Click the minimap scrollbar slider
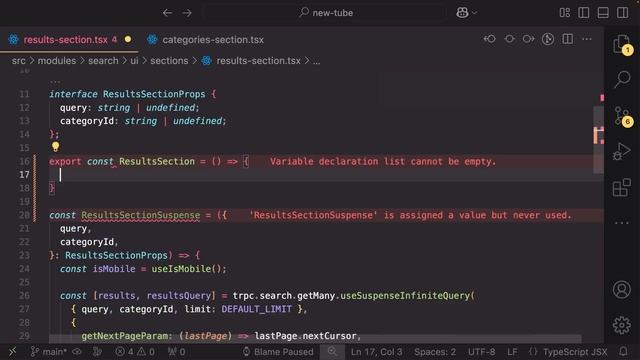The image size is (640, 360). pyautogui.click(x=598, y=139)
